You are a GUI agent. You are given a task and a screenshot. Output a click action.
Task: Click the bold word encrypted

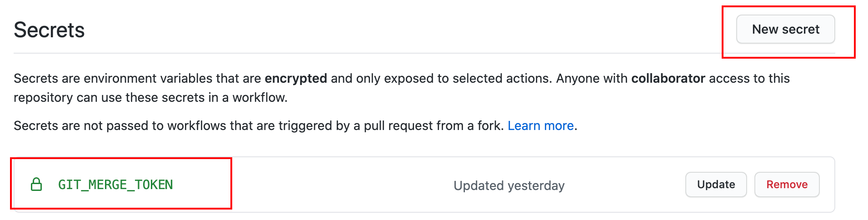point(296,79)
